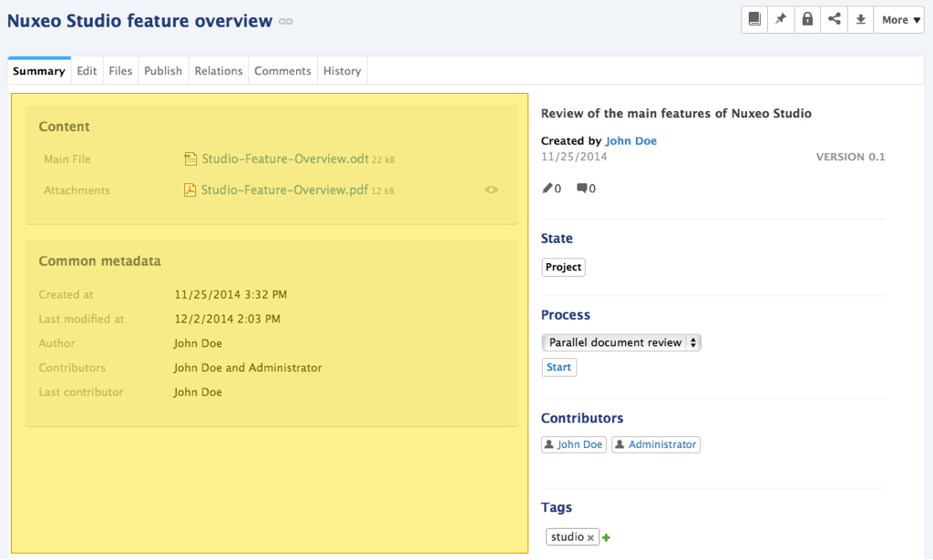Add a new tag with plus icon
933x560 pixels.
[x=606, y=537]
